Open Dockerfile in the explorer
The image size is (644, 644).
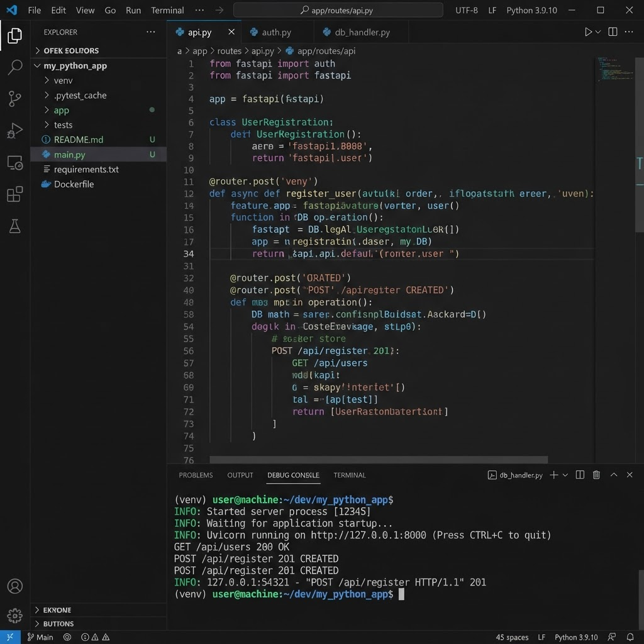click(99, 184)
